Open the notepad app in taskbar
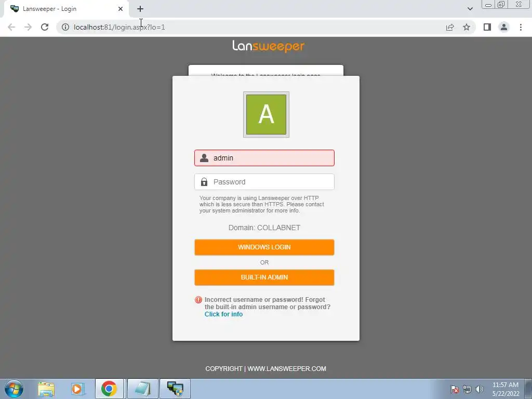The image size is (532, 399). pyautogui.click(x=142, y=389)
